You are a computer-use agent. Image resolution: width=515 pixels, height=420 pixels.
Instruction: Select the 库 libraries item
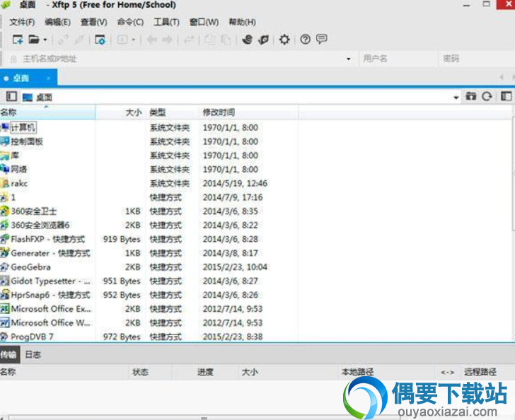[15, 156]
